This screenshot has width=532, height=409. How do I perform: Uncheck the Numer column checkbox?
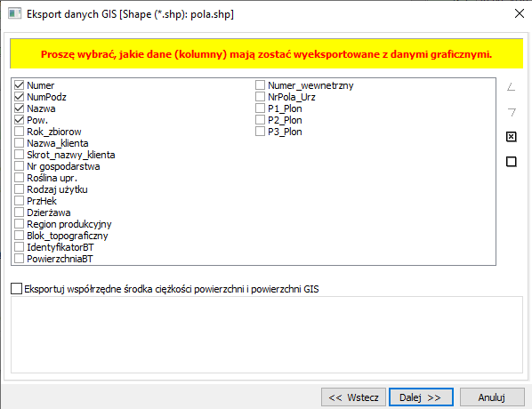(x=20, y=85)
